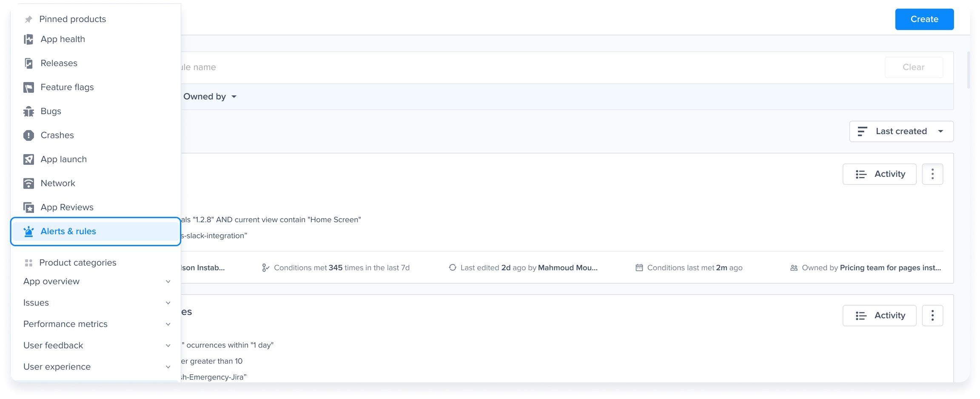This screenshot has width=980, height=399.
Task: Click the Bugs beetle icon
Action: point(28,112)
